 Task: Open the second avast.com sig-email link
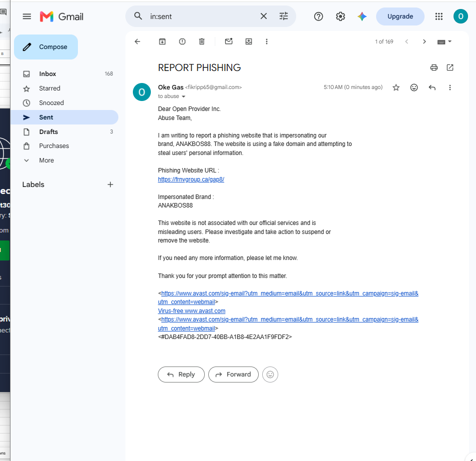(288, 324)
